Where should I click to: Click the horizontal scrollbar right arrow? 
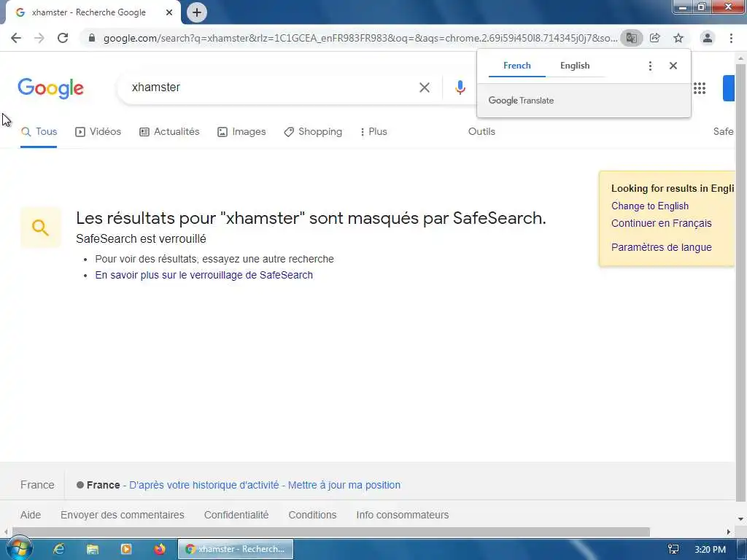pos(729,532)
